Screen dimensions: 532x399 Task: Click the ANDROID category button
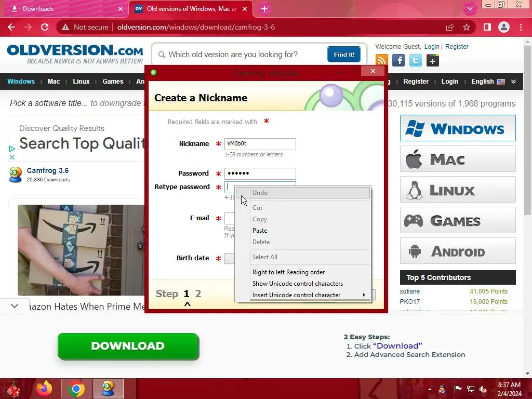458,251
